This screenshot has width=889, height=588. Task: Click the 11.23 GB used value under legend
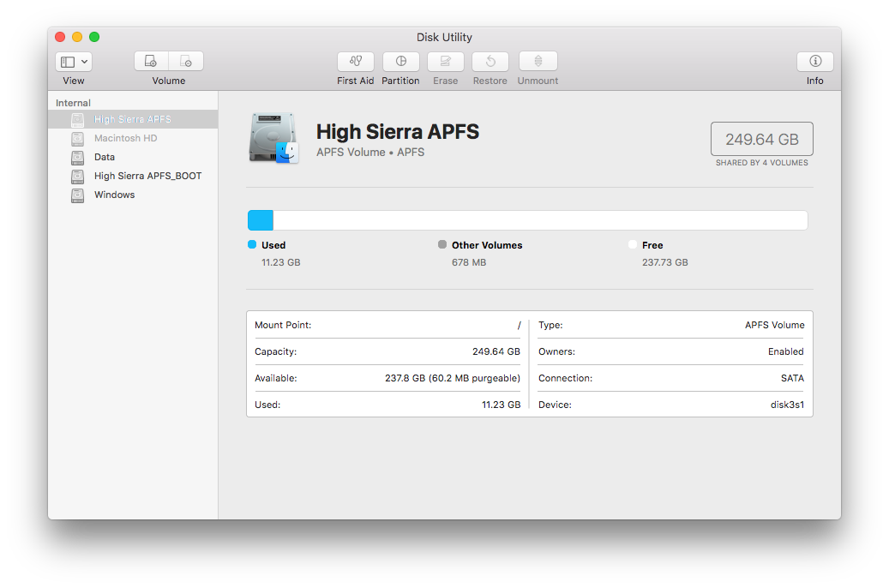tap(280, 262)
